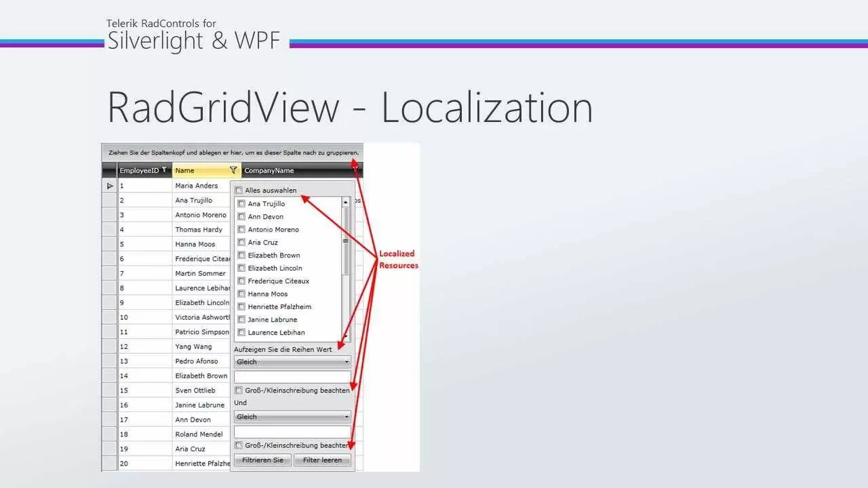Toggle Groß-/Kleinschreibung checkbox above Filtrieren Sie button

coord(239,445)
